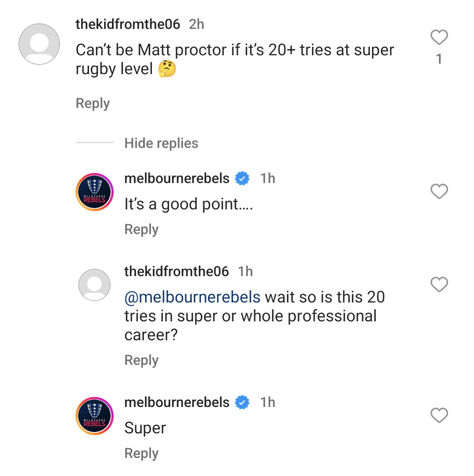Open Melbourne Rebels avatar beside "It's a good point"
Screen dimensions: 474x476
point(94,192)
